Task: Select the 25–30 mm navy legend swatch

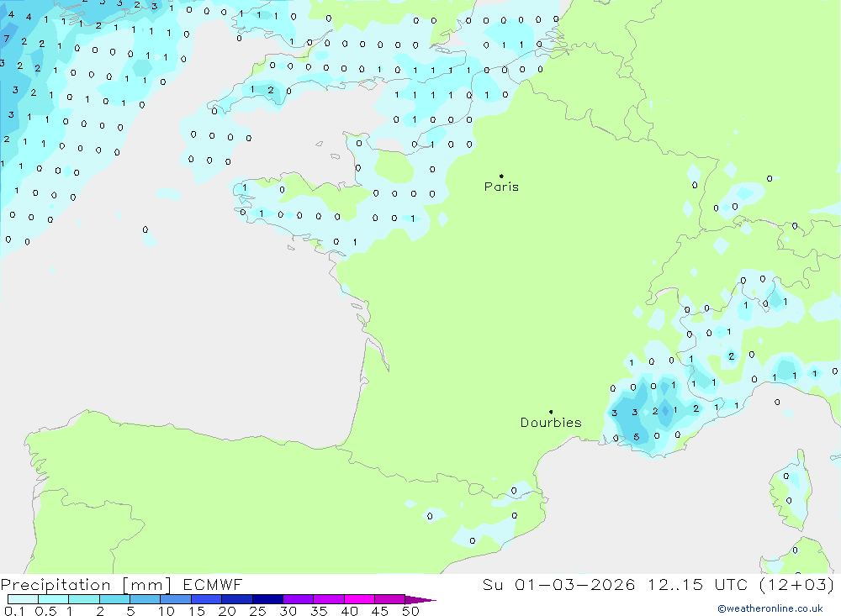Action: 267,599
